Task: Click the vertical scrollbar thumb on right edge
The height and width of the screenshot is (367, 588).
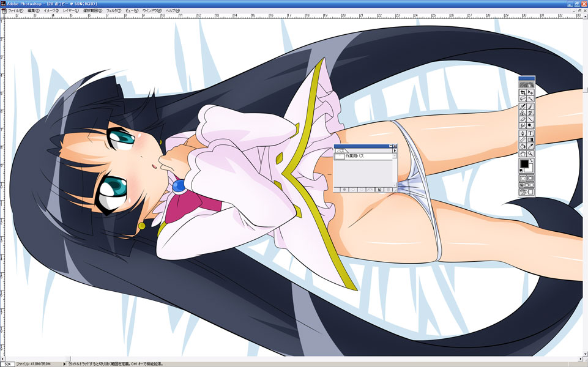Action: (586, 90)
